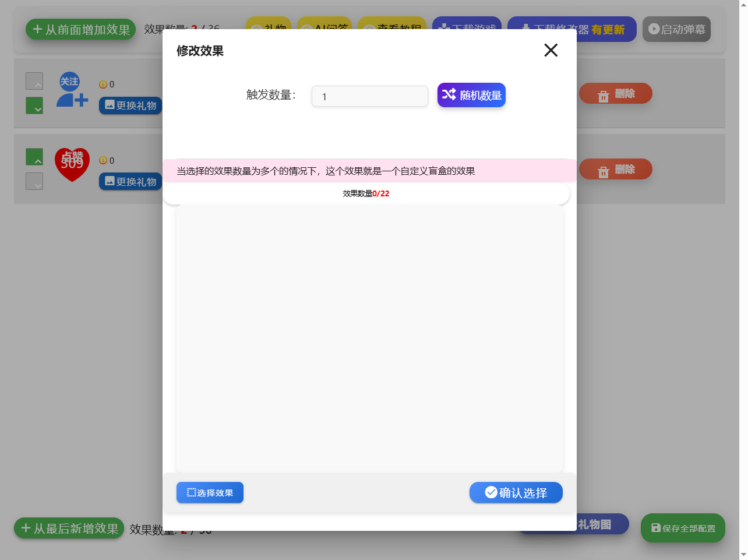Viewport: 748px width, 560px height.
Task: Delete the 关注 effect row
Action: pyautogui.click(x=615, y=94)
